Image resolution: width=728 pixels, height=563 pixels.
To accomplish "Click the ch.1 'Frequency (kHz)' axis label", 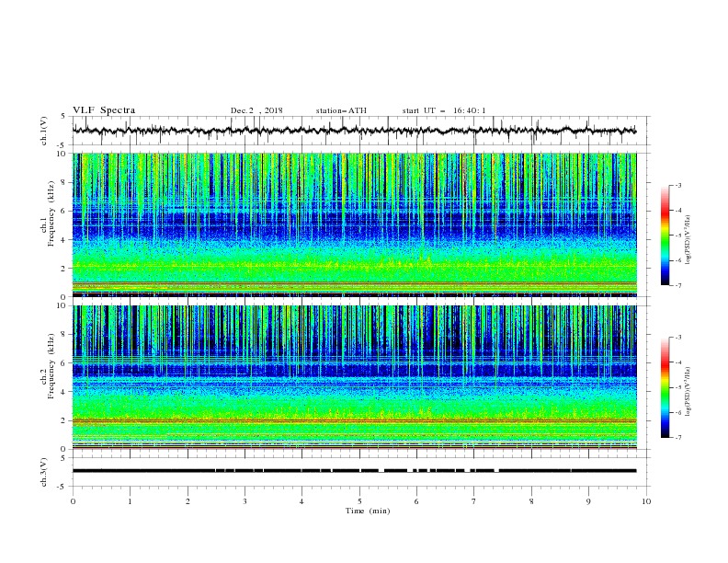I will (x=51, y=212).
